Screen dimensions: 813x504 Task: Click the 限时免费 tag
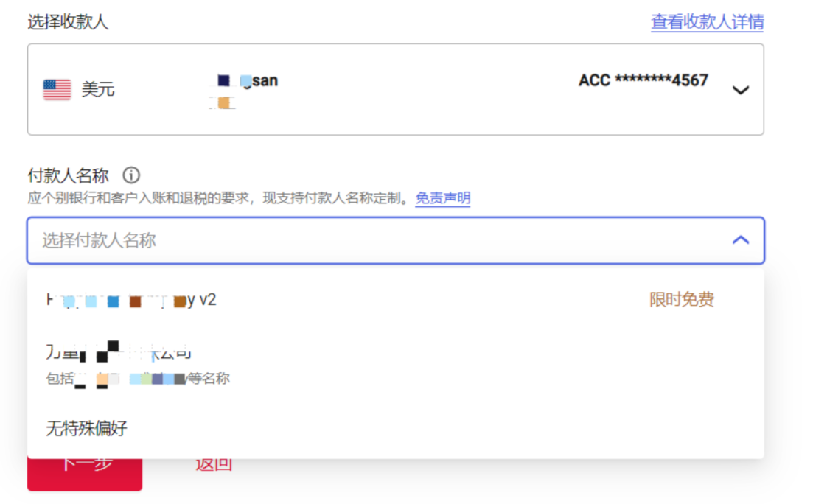pos(682,300)
